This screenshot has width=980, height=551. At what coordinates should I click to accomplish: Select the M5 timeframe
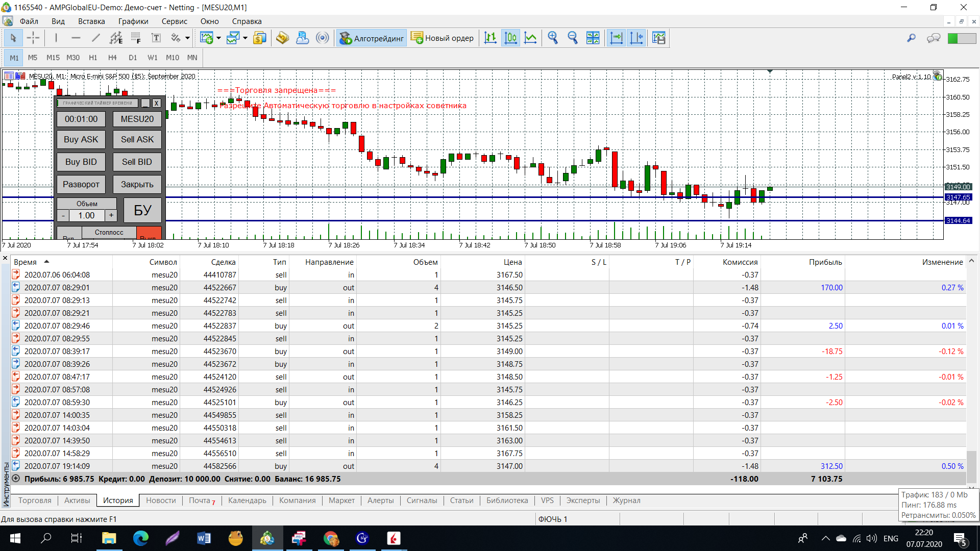coord(33,58)
